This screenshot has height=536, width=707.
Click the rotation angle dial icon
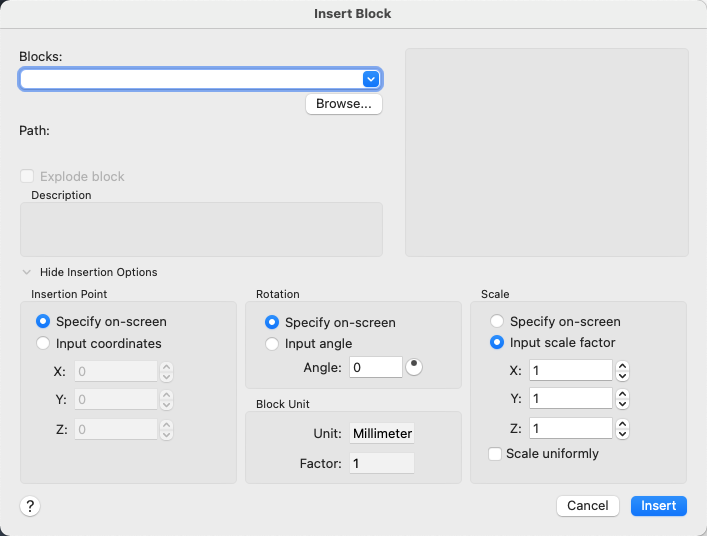pos(414,367)
